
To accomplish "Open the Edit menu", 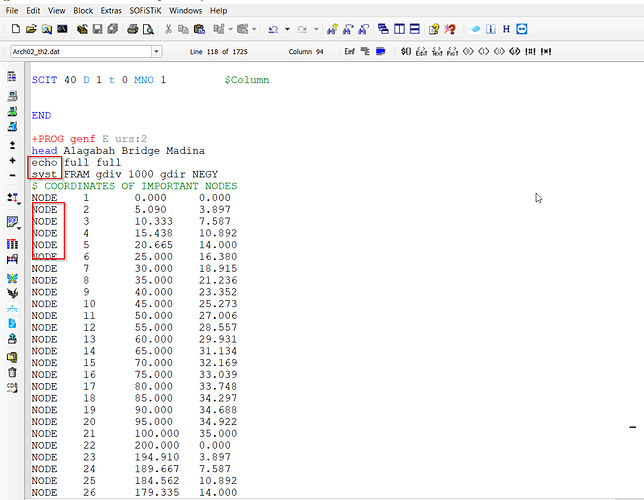I will click(33, 11).
